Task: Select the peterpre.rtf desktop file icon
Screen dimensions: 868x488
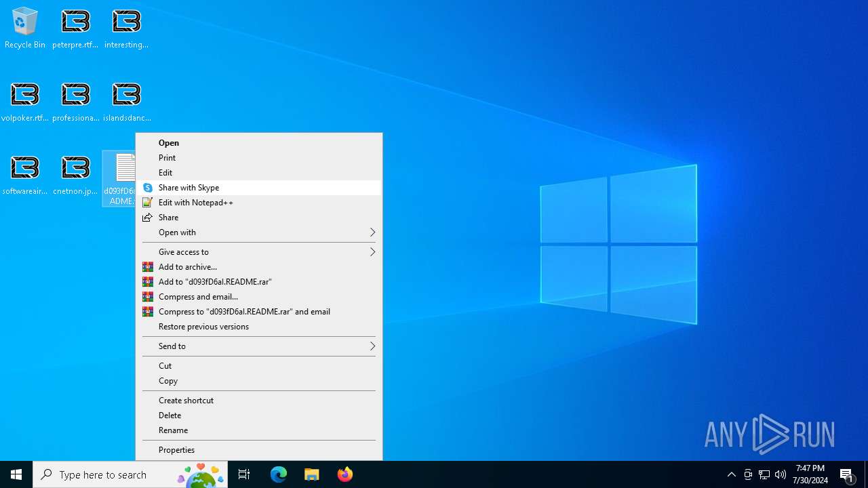Action: (75, 28)
